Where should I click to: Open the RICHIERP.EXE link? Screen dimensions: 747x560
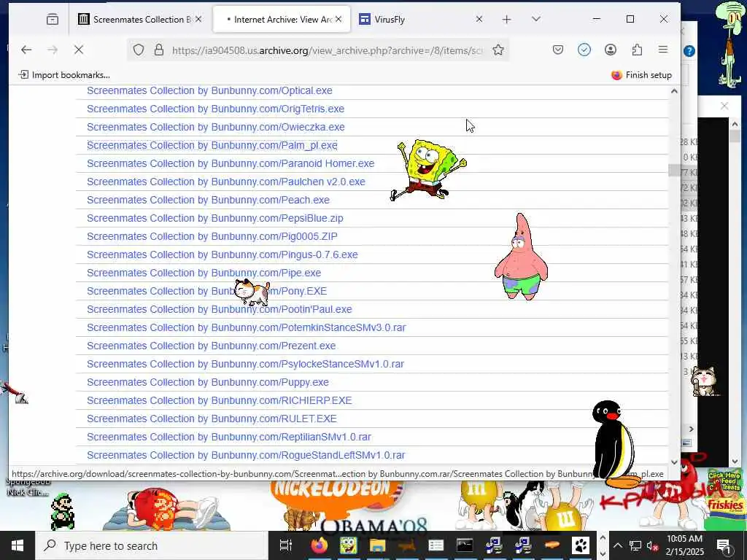point(219,400)
